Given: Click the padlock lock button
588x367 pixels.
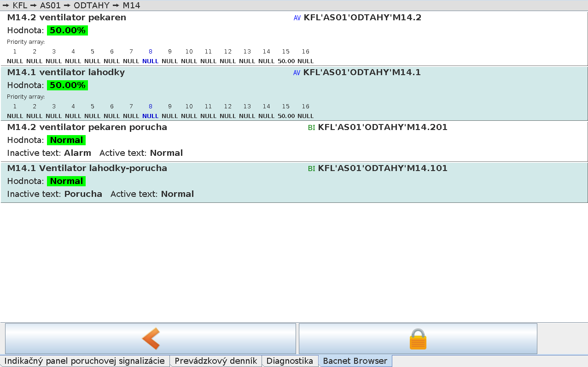Looking at the screenshot, I should 418,338.
